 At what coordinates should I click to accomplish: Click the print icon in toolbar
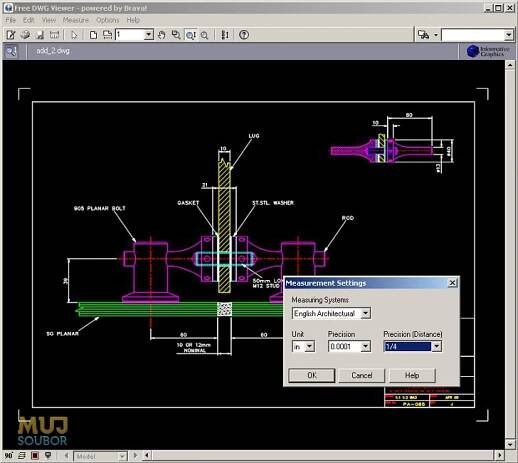(25, 35)
